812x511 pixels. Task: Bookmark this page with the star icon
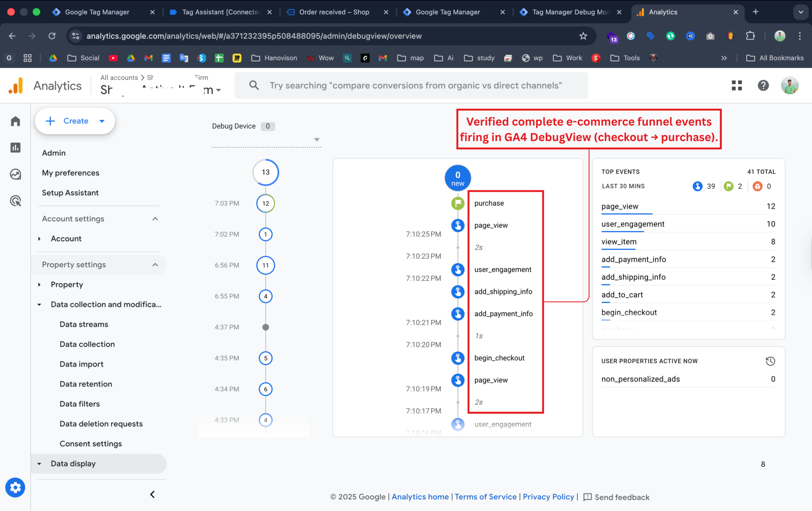tap(583, 36)
